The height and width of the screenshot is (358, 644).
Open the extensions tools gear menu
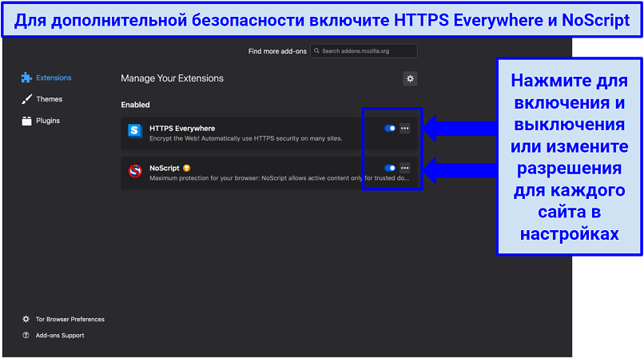[x=410, y=78]
